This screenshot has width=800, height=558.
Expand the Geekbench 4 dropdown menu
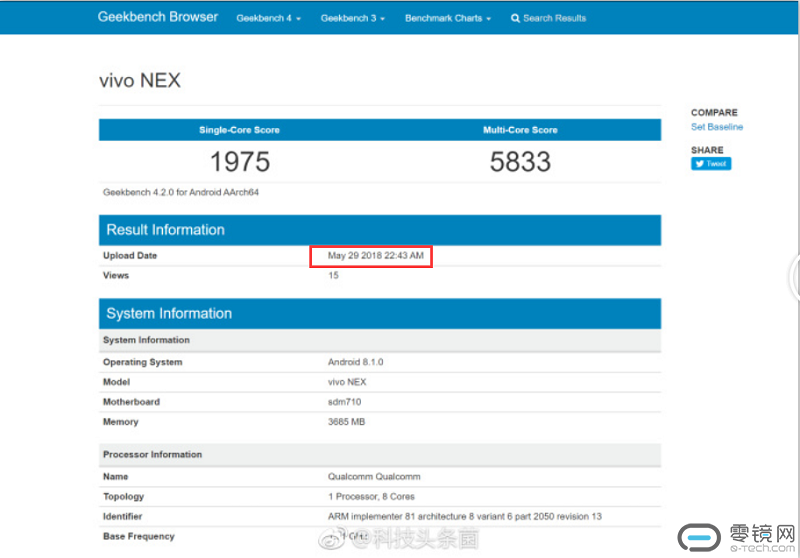pyautogui.click(x=268, y=18)
